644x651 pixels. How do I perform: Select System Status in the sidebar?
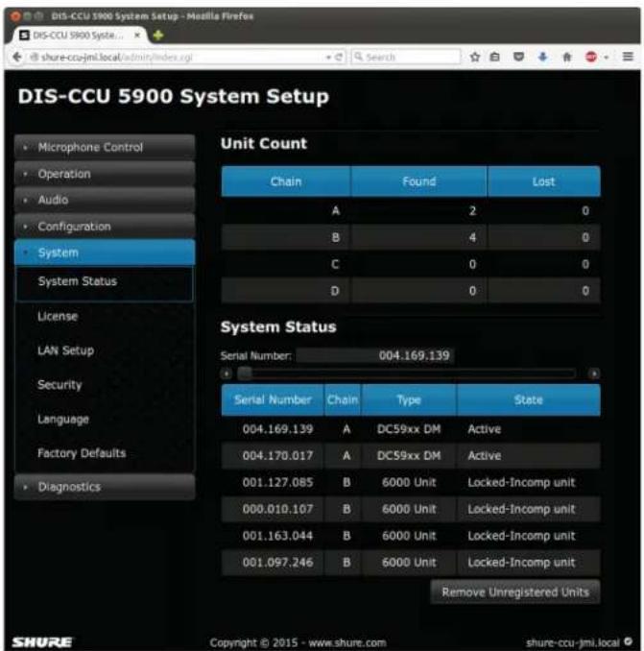[x=105, y=282]
